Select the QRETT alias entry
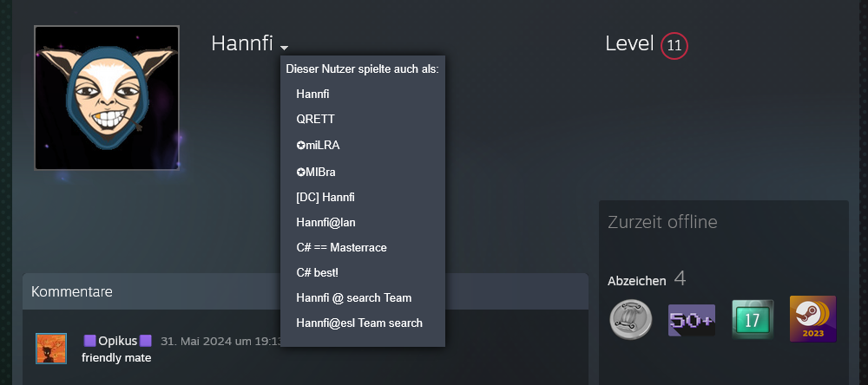This screenshot has width=868, height=385. [315, 119]
